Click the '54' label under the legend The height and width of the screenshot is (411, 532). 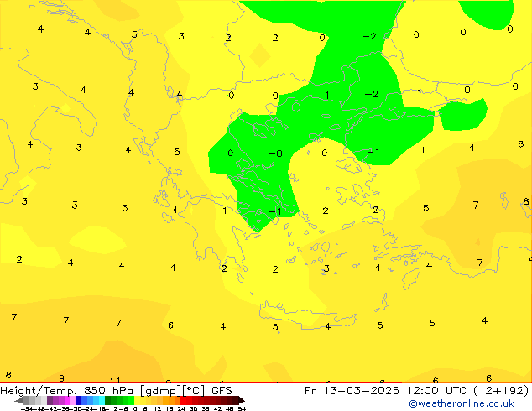pos(242,408)
